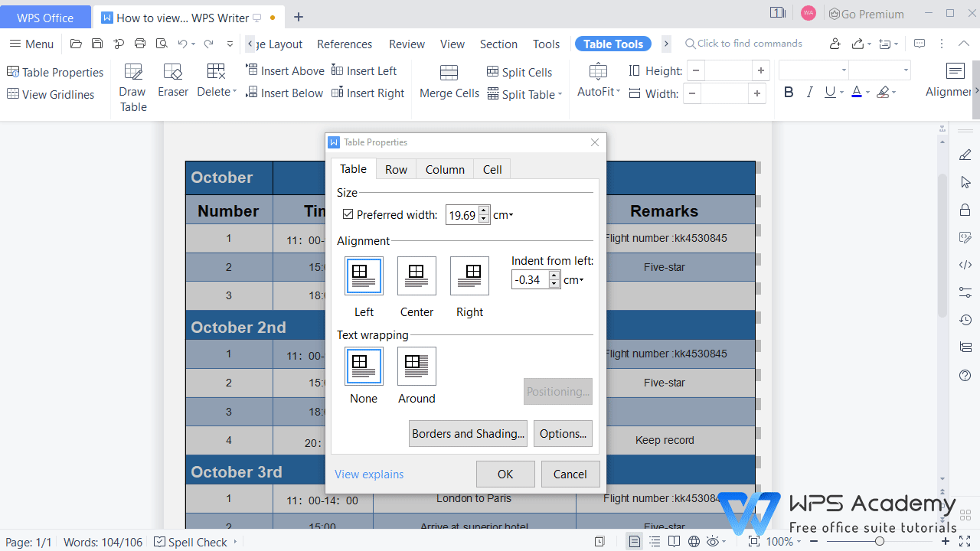Click the font color A icon
The image size is (980, 551).
coord(856,93)
